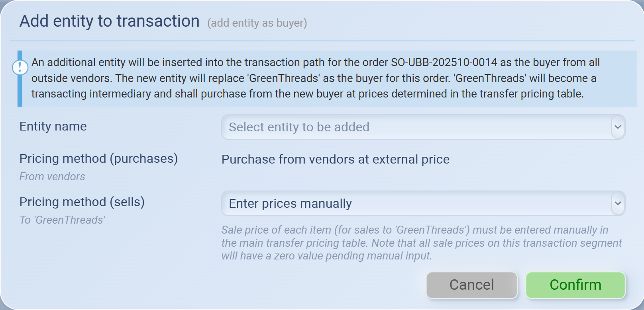Click the exclamation info icon
The image size is (644, 310).
(20, 67)
